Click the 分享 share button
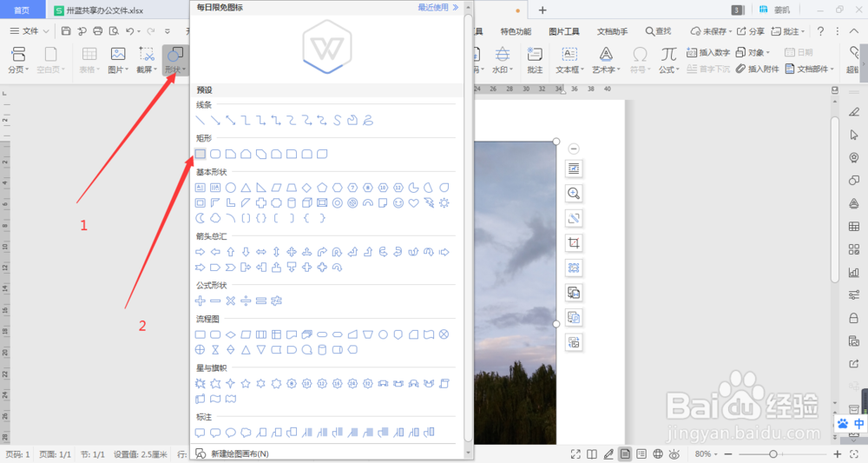The height and width of the screenshot is (463, 868). click(x=751, y=31)
